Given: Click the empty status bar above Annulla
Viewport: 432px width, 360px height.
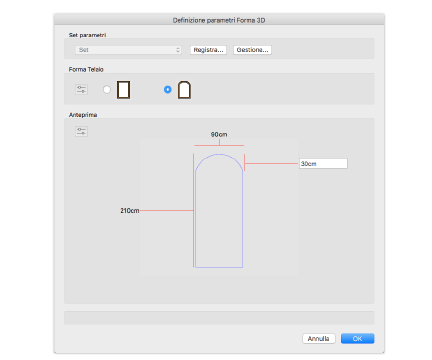Looking at the screenshot, I should point(219,318).
